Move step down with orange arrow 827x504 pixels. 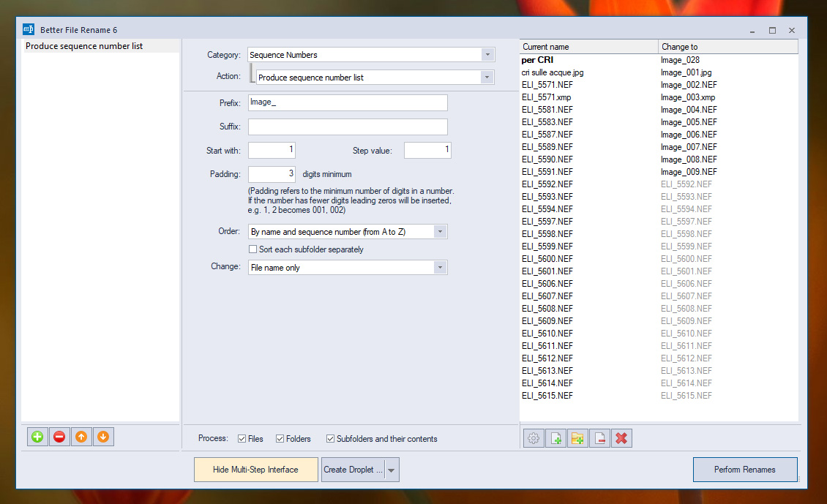(103, 437)
